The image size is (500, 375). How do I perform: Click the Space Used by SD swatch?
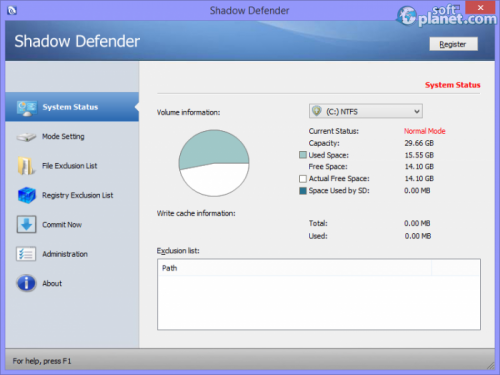303,191
